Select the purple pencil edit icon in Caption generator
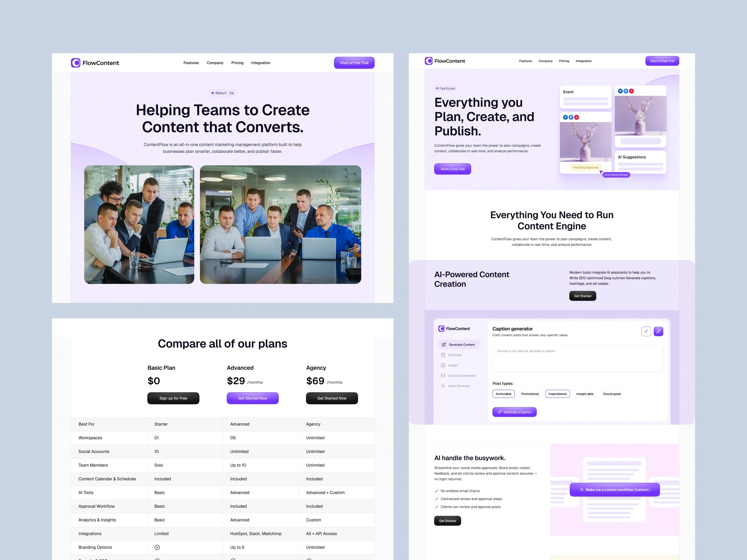Screen dimensions: 747x560 (x=658, y=331)
